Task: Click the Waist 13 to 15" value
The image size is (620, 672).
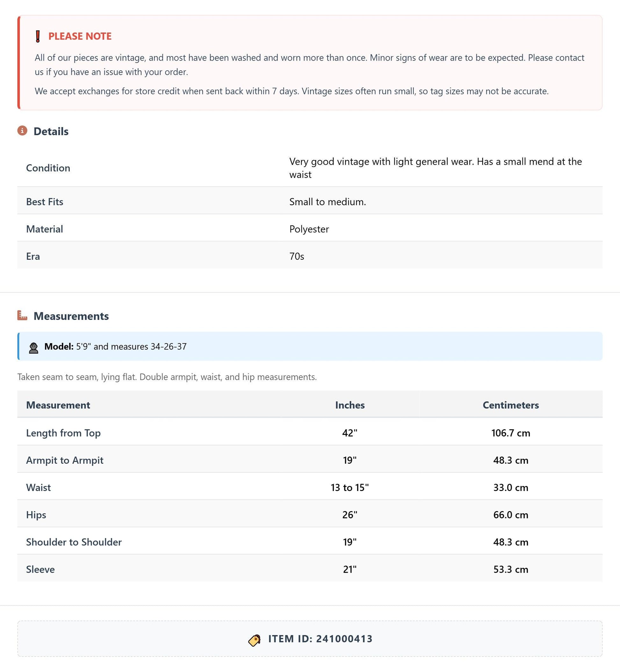Action: [x=350, y=488]
